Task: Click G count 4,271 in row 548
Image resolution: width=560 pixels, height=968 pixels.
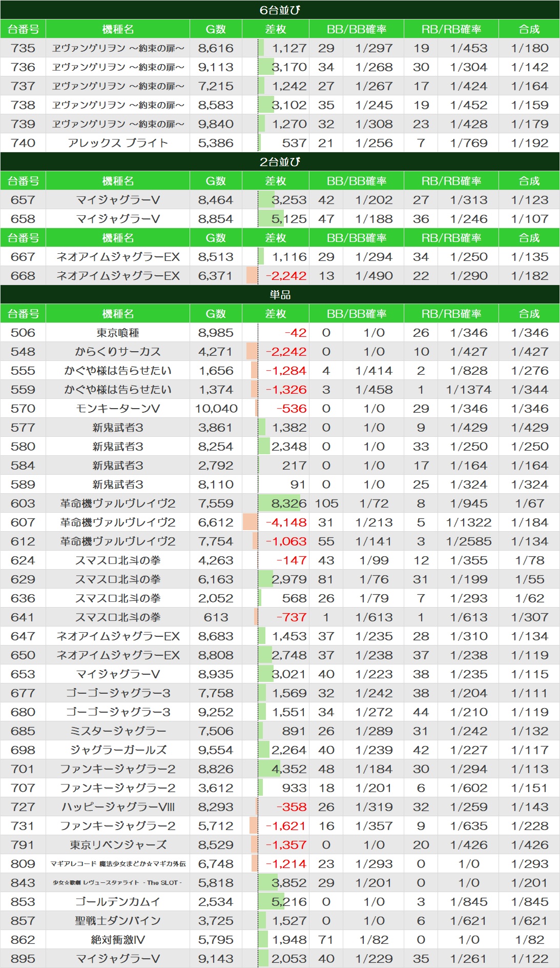Action: pos(216,352)
